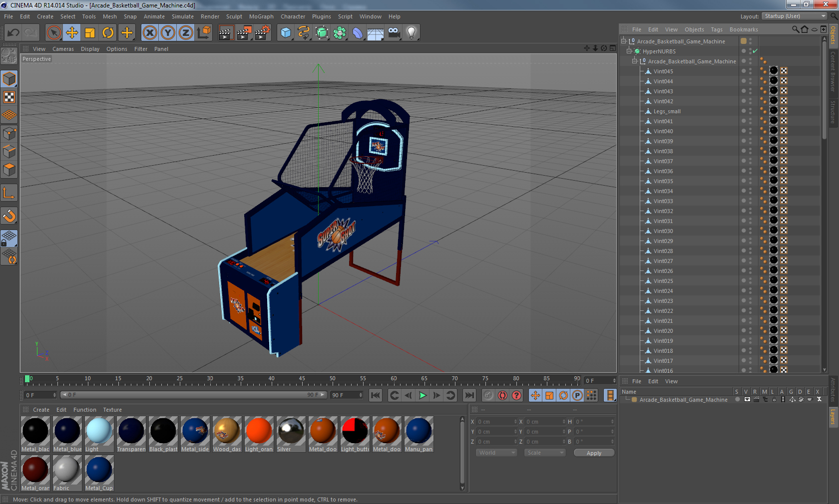Open Object Manager Tags menu
Image resolution: width=839 pixels, height=504 pixels.
pyautogui.click(x=717, y=29)
